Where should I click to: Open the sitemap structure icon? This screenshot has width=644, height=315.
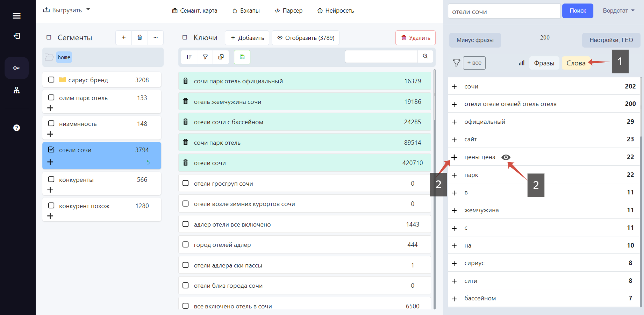tap(16, 90)
